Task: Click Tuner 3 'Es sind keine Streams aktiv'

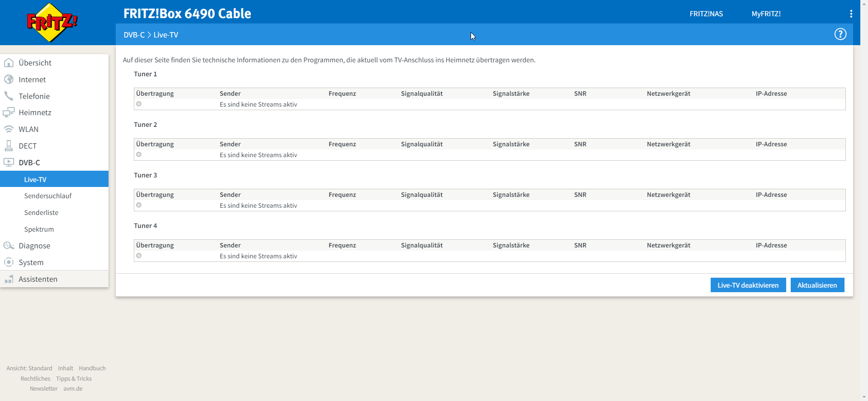Action: 258,205
